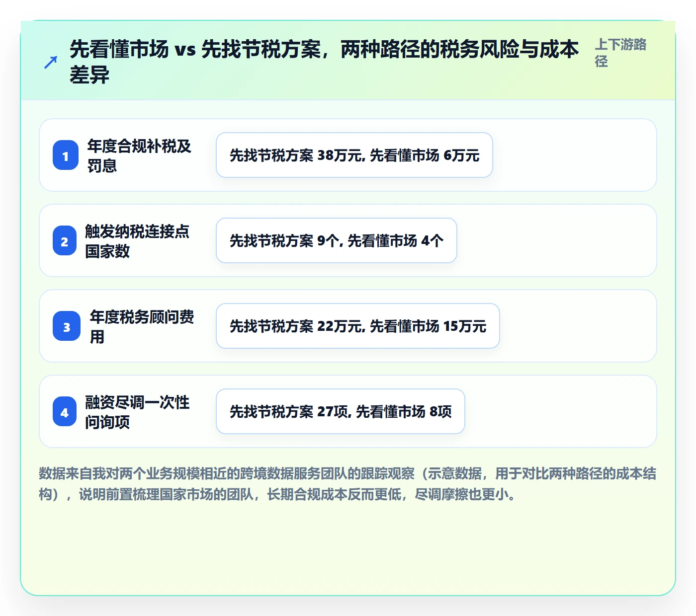Click the footnote beginning '数据来自我对两个业务规模相近'
The image size is (696, 616).
click(348, 484)
